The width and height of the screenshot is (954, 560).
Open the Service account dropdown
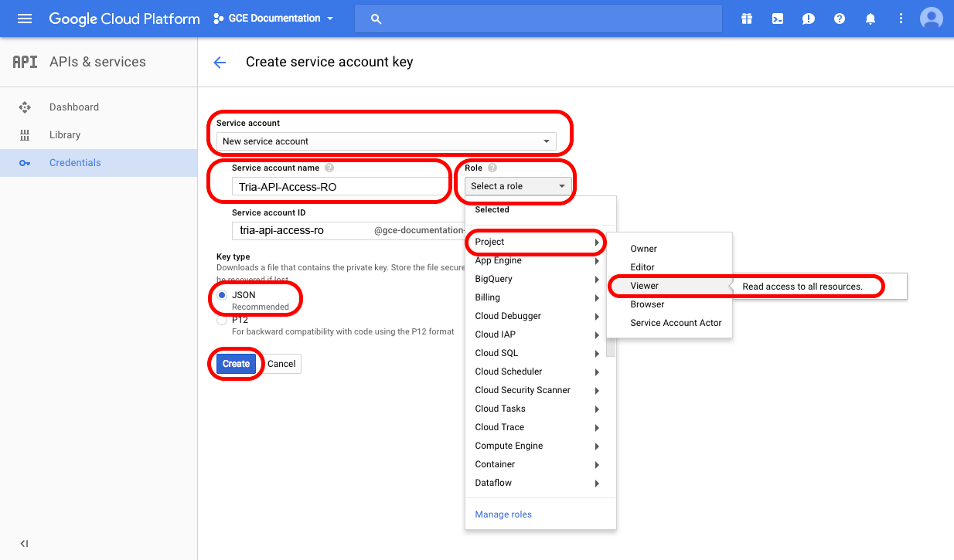pyautogui.click(x=386, y=141)
